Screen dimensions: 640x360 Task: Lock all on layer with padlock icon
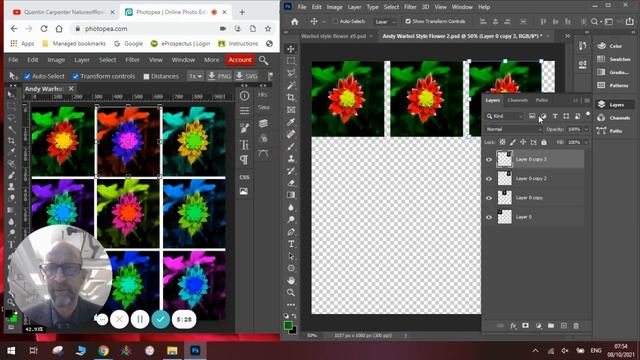[544, 142]
